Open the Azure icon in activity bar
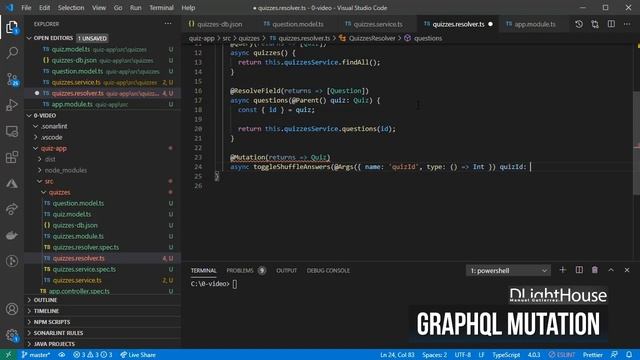The image size is (640, 360). (12, 183)
